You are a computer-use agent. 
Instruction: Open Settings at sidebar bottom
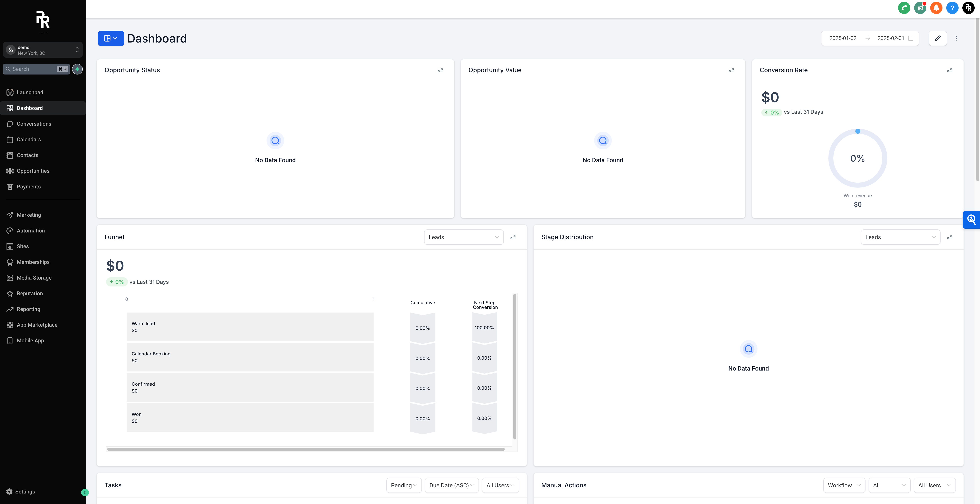25,492
